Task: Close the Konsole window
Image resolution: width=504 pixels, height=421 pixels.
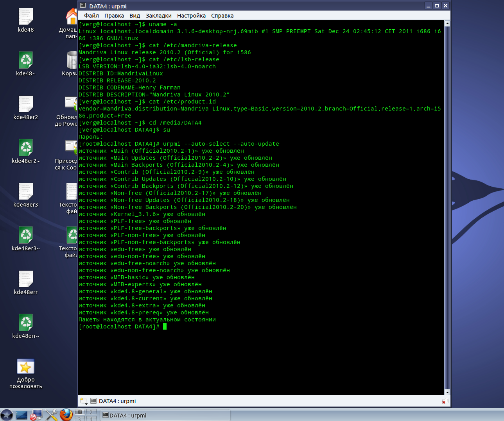Action: click(x=445, y=5)
